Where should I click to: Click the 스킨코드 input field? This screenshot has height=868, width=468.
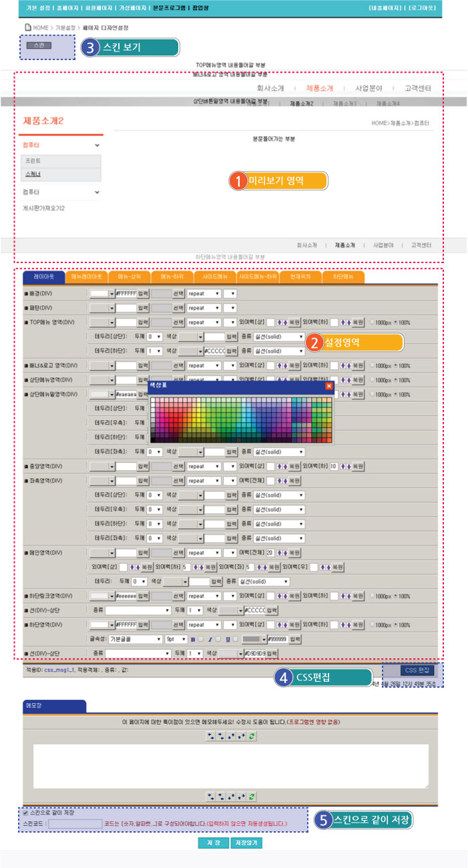[75, 824]
